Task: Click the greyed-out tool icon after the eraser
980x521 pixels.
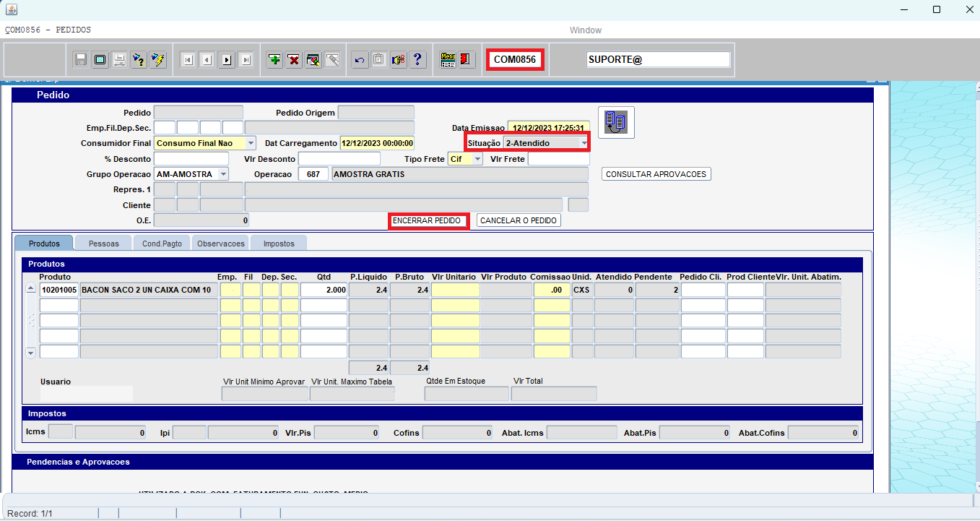Action: point(332,60)
